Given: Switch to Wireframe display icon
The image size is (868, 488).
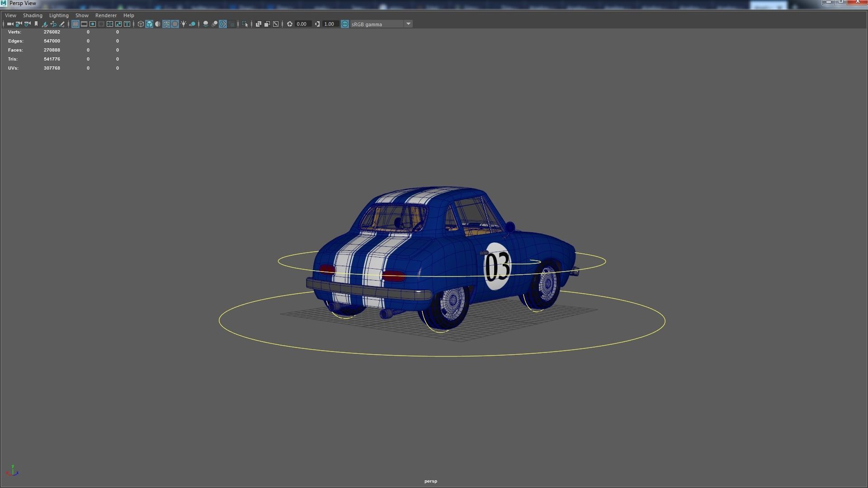Looking at the screenshot, I should [x=141, y=24].
